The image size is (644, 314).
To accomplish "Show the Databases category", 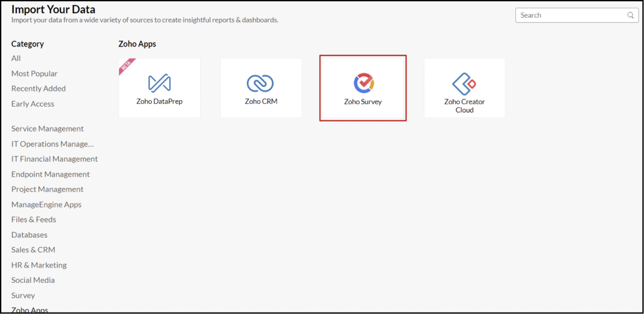I will point(29,235).
